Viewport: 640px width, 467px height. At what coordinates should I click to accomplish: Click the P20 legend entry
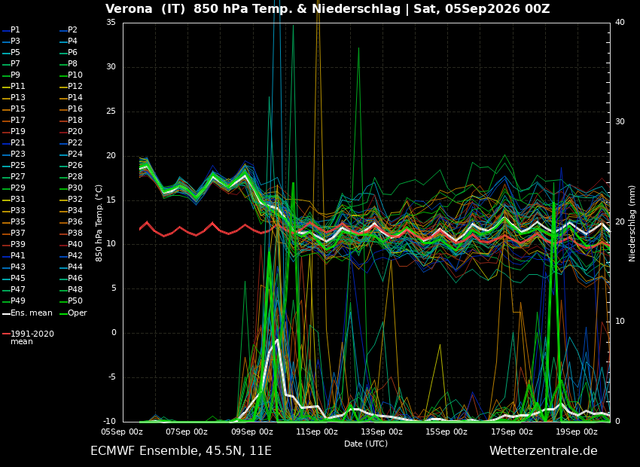(x=71, y=131)
